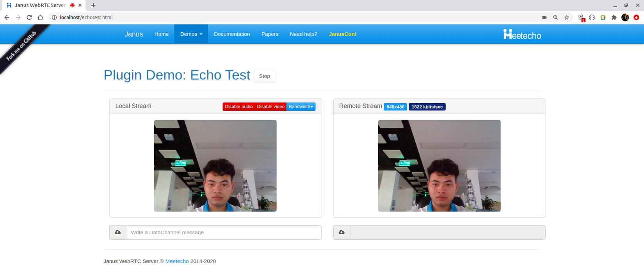644x279 pixels.
Task: Click the Remote Stream panel title
Action: click(x=361, y=106)
